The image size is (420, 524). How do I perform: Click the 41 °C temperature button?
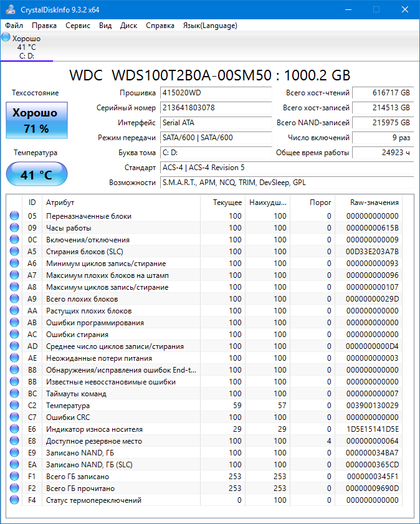[37, 174]
